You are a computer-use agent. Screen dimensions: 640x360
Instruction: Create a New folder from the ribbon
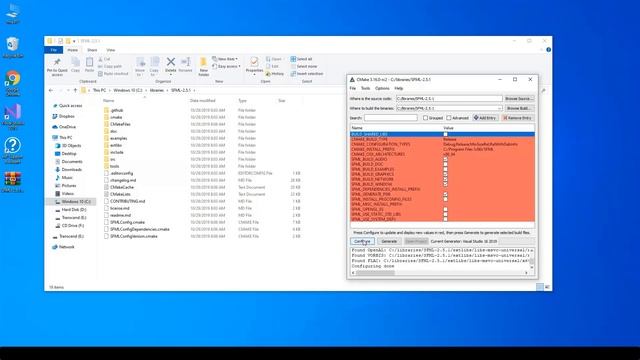tap(204, 67)
